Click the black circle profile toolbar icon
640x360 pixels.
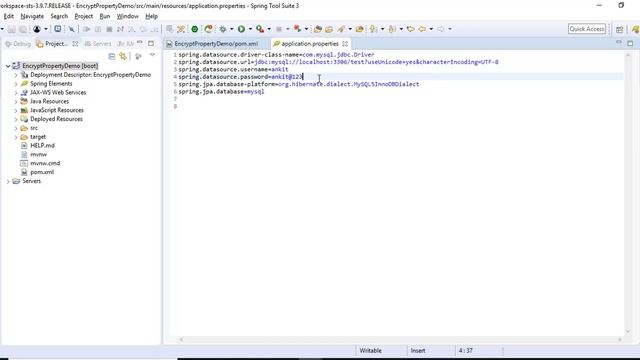tap(37, 29)
